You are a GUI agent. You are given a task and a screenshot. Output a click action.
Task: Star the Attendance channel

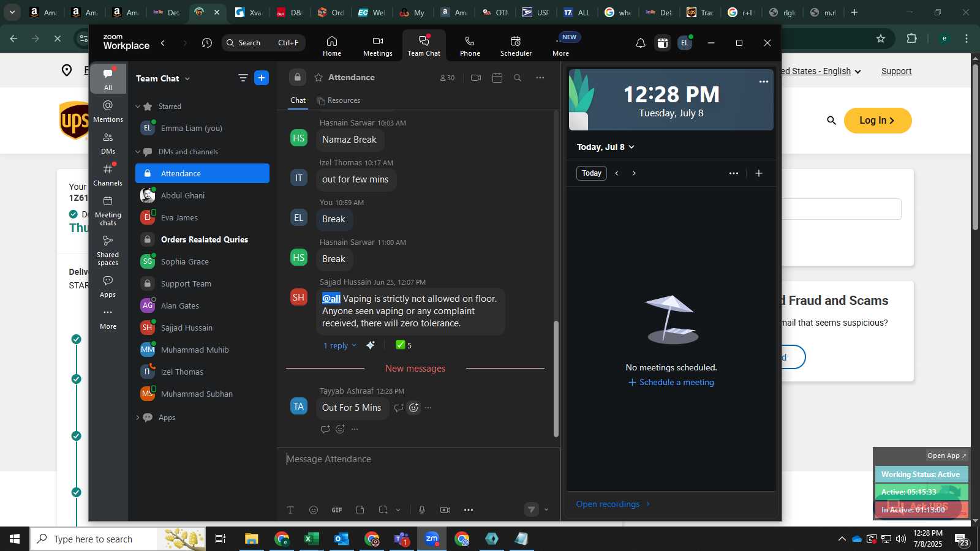[x=318, y=78]
